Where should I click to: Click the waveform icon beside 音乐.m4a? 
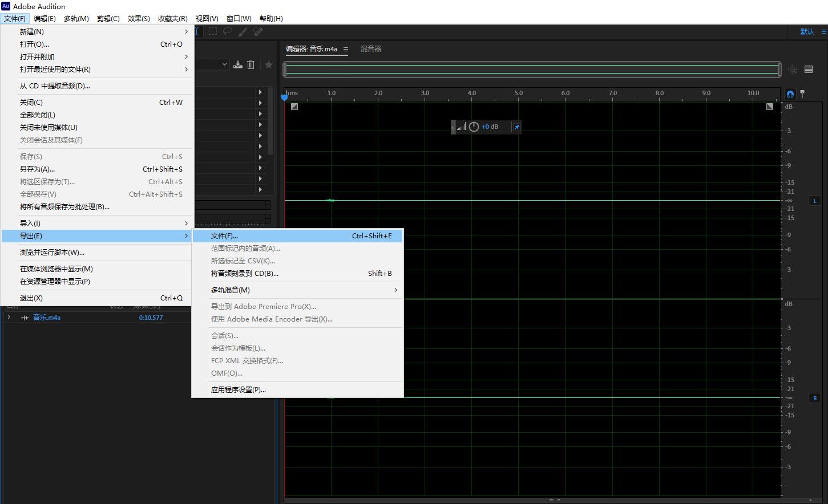(25, 318)
